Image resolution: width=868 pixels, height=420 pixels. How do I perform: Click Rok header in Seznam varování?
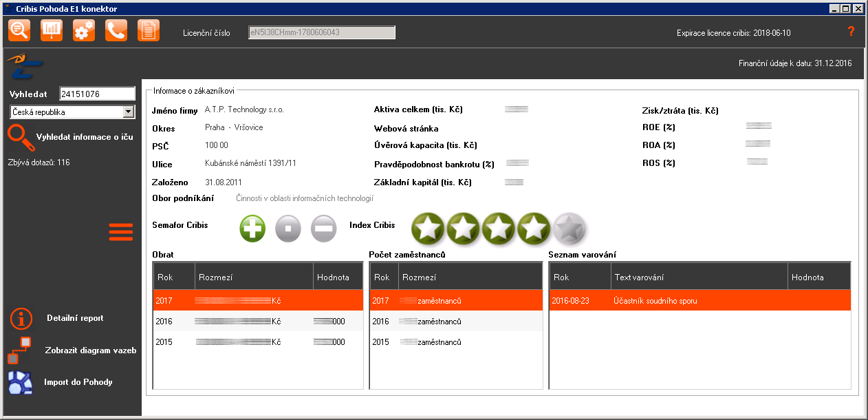point(581,277)
